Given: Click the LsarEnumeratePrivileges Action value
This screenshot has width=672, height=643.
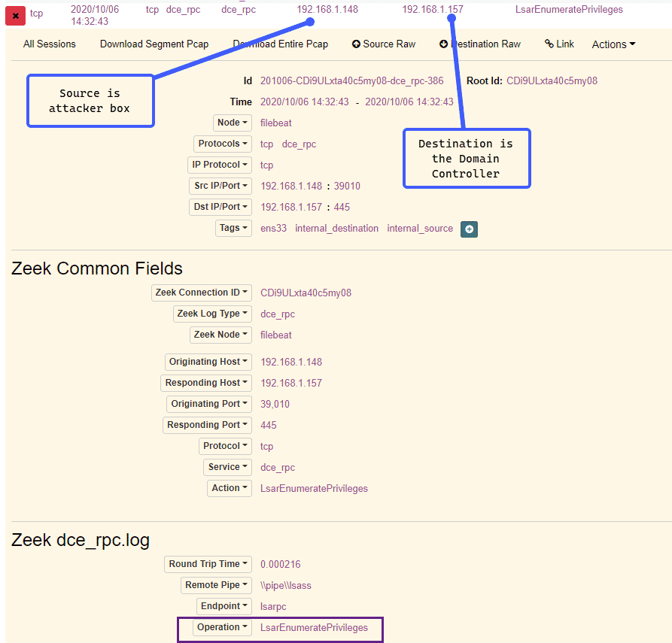Looking at the screenshot, I should coord(314,489).
